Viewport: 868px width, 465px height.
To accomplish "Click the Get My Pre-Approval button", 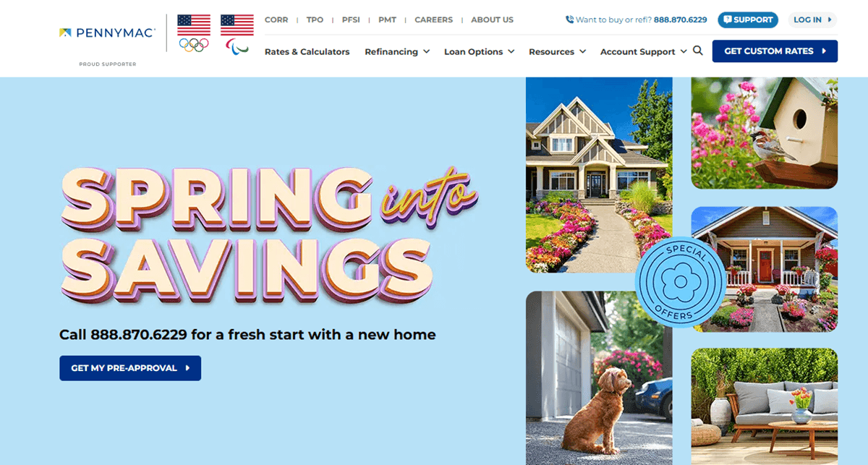I will coord(130,368).
